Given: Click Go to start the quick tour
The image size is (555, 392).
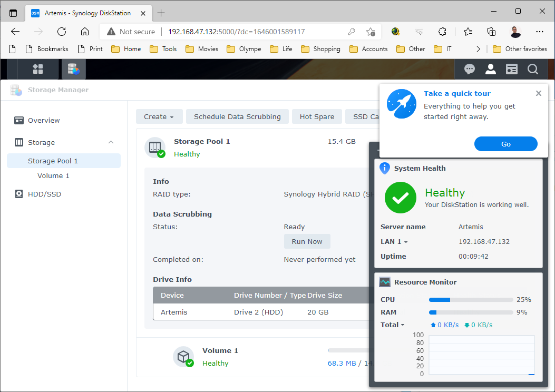Looking at the screenshot, I should click(506, 144).
